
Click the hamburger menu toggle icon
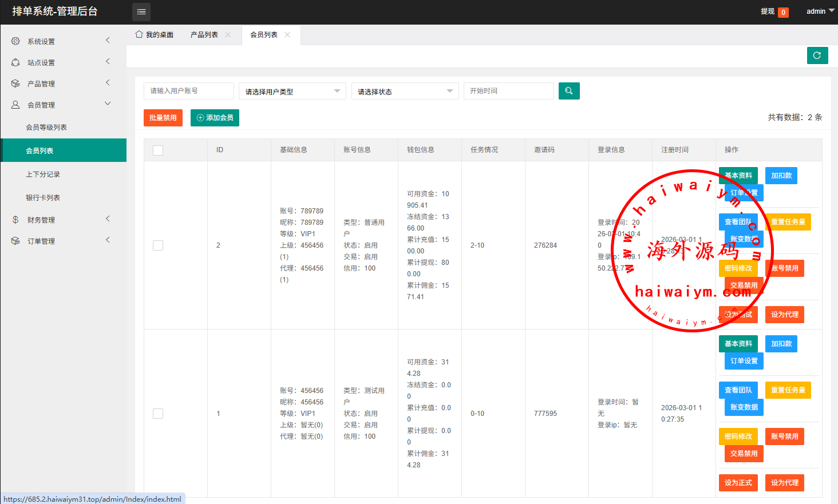(141, 12)
